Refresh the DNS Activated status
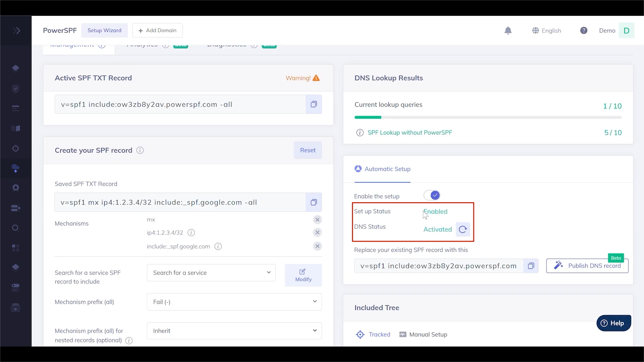 click(x=463, y=229)
